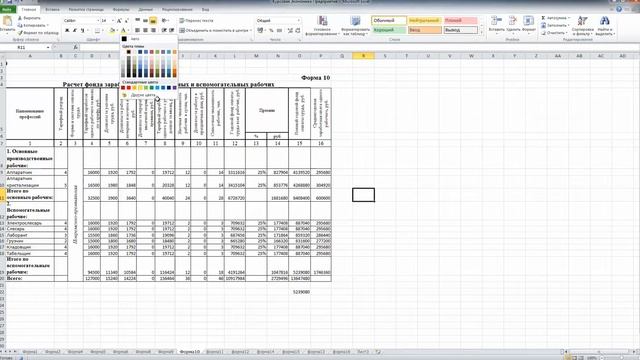Open the Name Box dropdown arrow

48,47
